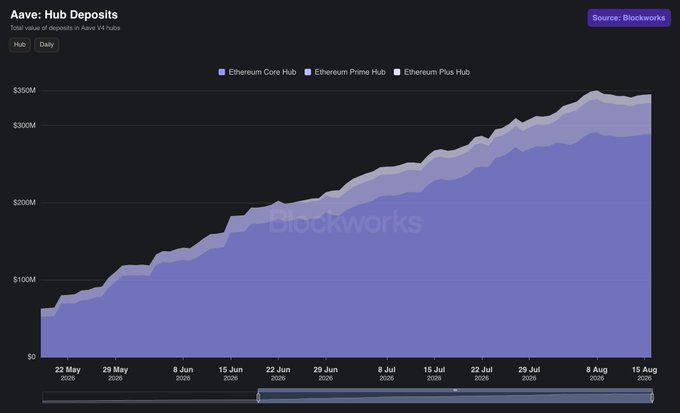The height and width of the screenshot is (413, 680).
Task: Click the Source: Blockworks badge
Action: [629, 18]
